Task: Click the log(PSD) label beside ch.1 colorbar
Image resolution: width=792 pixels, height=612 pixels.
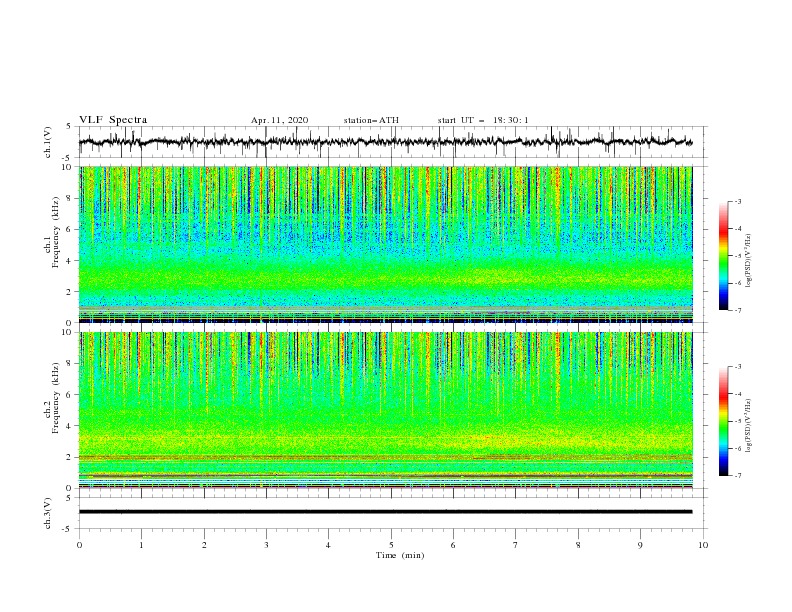Action: click(748, 261)
